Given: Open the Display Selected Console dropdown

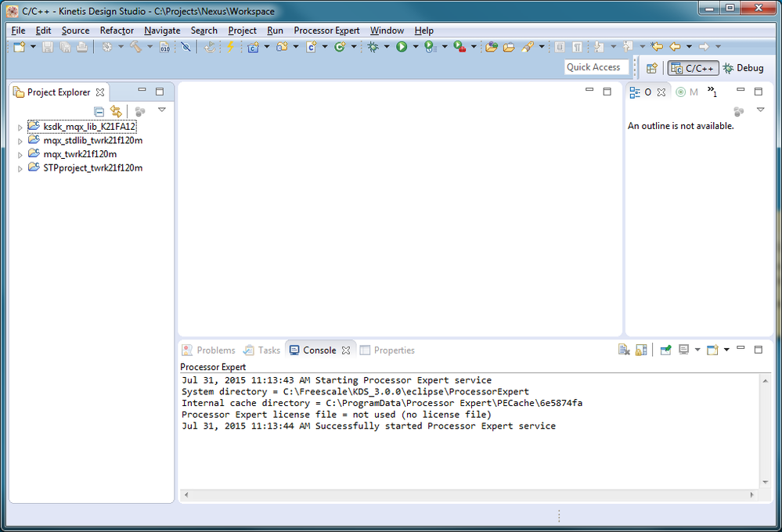Looking at the screenshot, I should 697,350.
